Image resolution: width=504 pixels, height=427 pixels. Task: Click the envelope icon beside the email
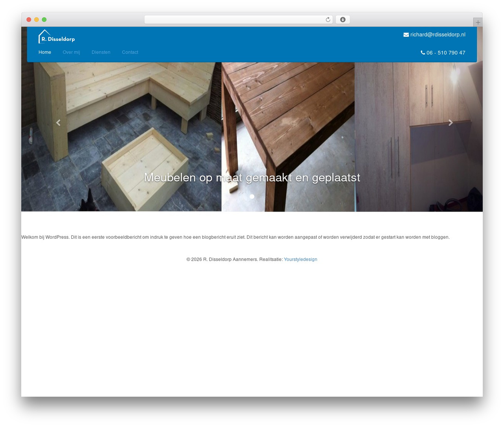click(x=406, y=35)
